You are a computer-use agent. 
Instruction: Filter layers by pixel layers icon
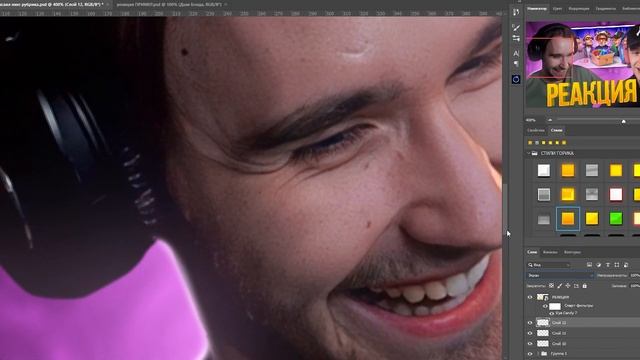click(589, 265)
